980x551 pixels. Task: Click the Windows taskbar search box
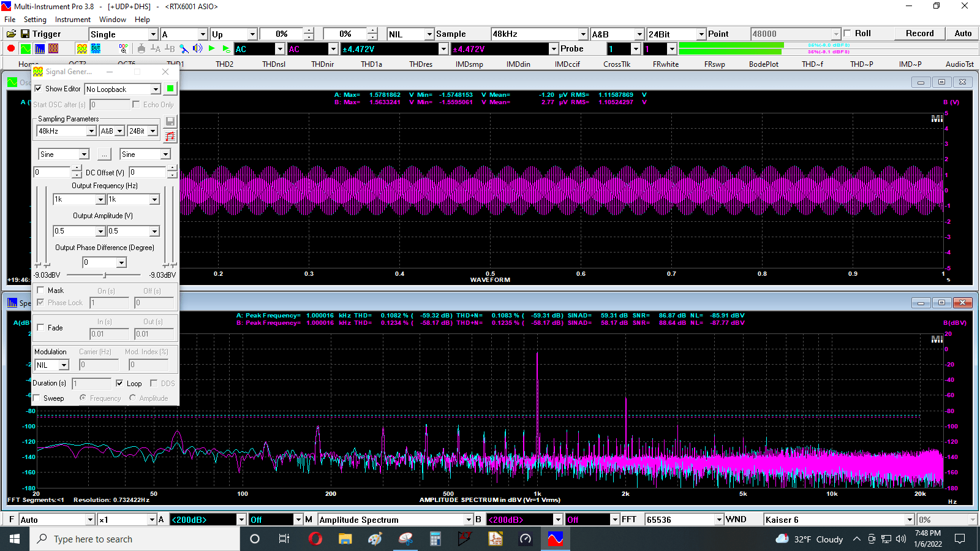pyautogui.click(x=135, y=539)
